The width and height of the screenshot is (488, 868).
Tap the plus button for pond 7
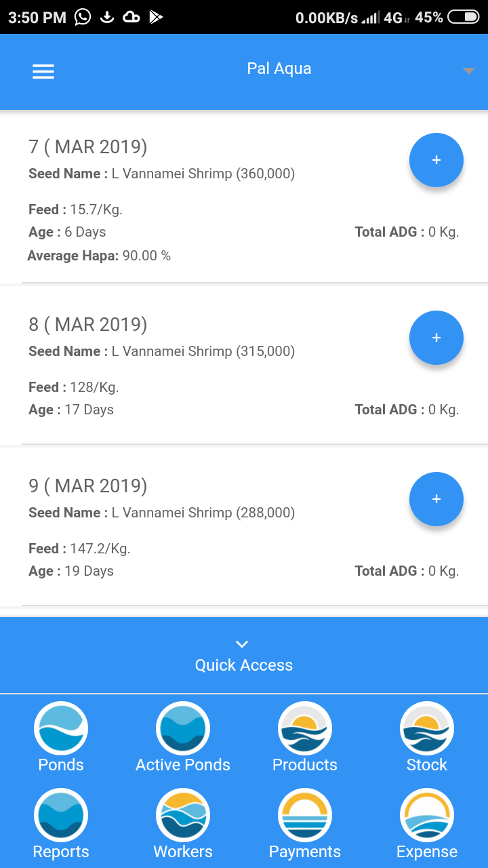436,160
